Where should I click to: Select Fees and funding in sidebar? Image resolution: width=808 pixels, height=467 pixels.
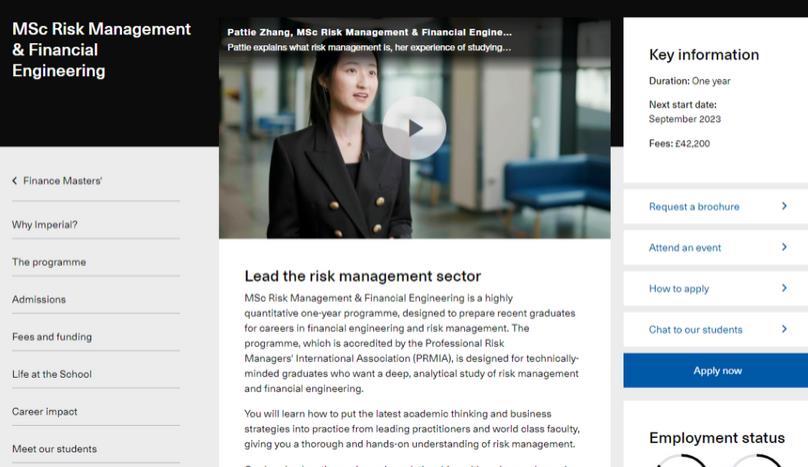click(52, 337)
